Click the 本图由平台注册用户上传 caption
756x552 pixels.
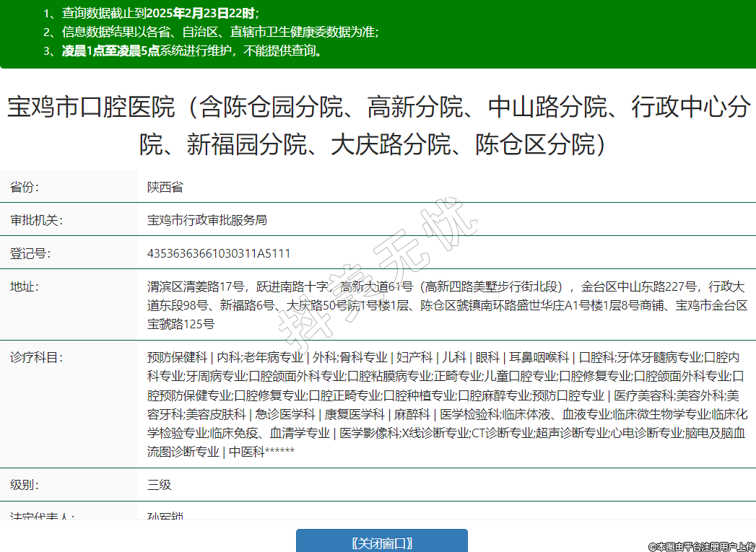click(x=700, y=547)
